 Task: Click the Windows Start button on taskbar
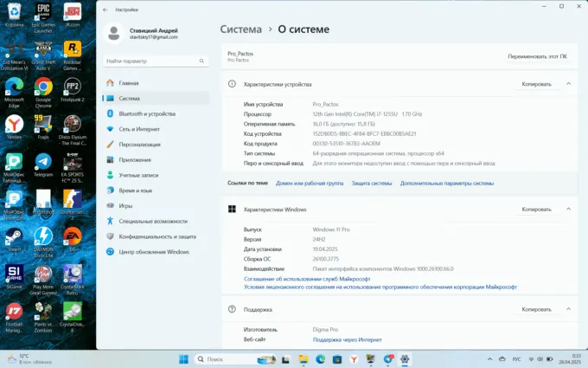(183, 359)
